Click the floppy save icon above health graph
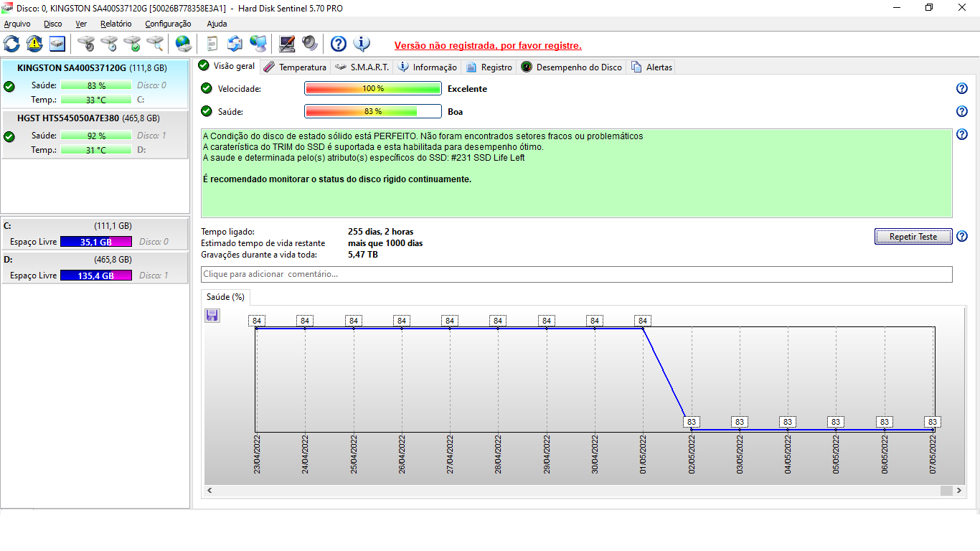 click(x=212, y=316)
